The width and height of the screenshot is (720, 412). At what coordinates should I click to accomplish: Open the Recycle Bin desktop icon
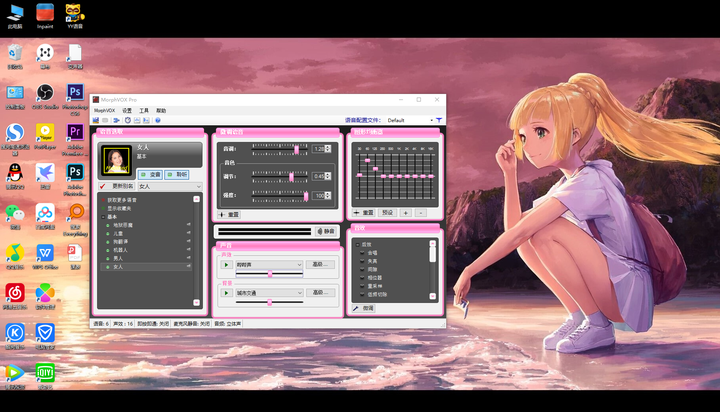pyautogui.click(x=15, y=56)
